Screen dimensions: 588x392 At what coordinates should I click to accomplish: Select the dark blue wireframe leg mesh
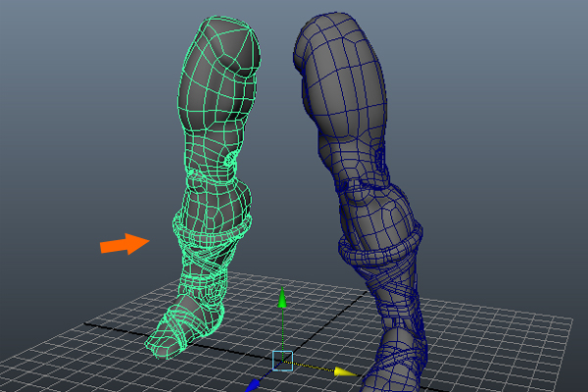coord(360,203)
